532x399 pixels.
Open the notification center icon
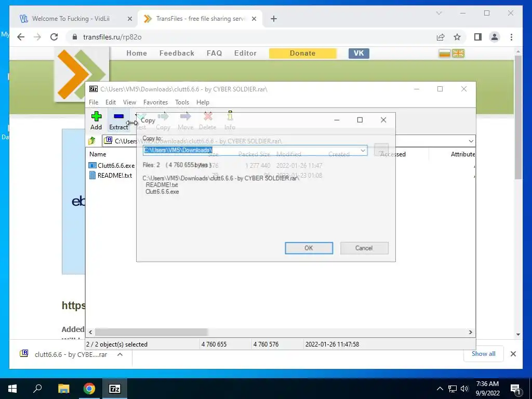tap(516, 389)
